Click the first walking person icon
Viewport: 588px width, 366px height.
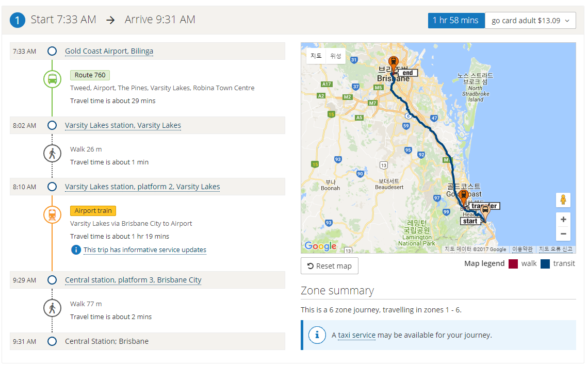point(52,154)
